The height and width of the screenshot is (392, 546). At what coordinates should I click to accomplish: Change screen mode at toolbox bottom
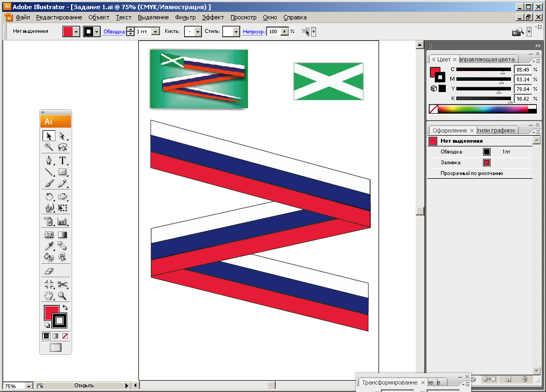coord(55,347)
